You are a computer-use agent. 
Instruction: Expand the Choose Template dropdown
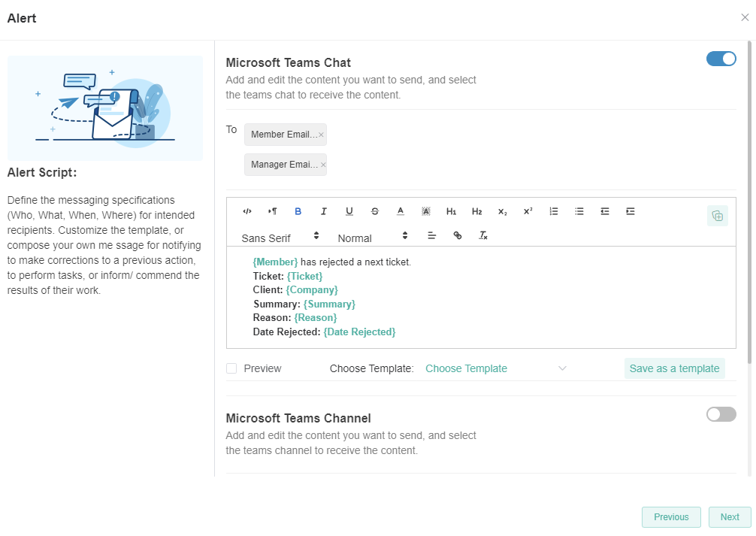coord(495,368)
